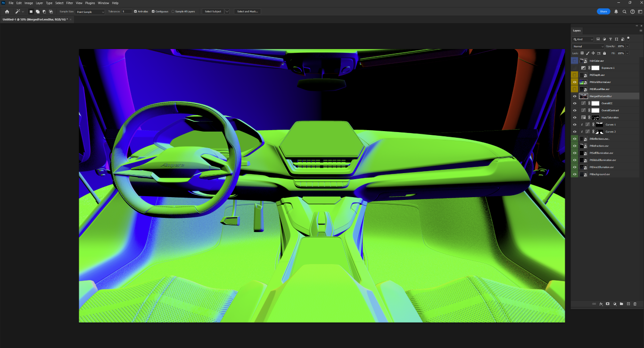This screenshot has height=348, width=644.
Task: Click the Select Subject button
Action: point(213,11)
